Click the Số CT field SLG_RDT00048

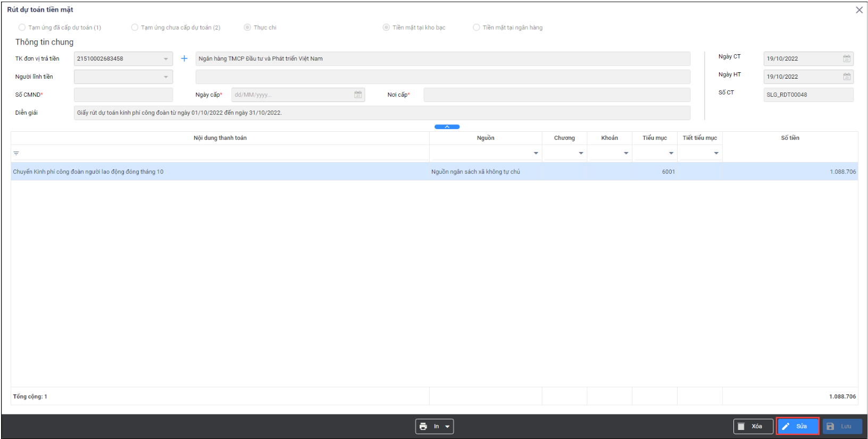pyautogui.click(x=808, y=95)
